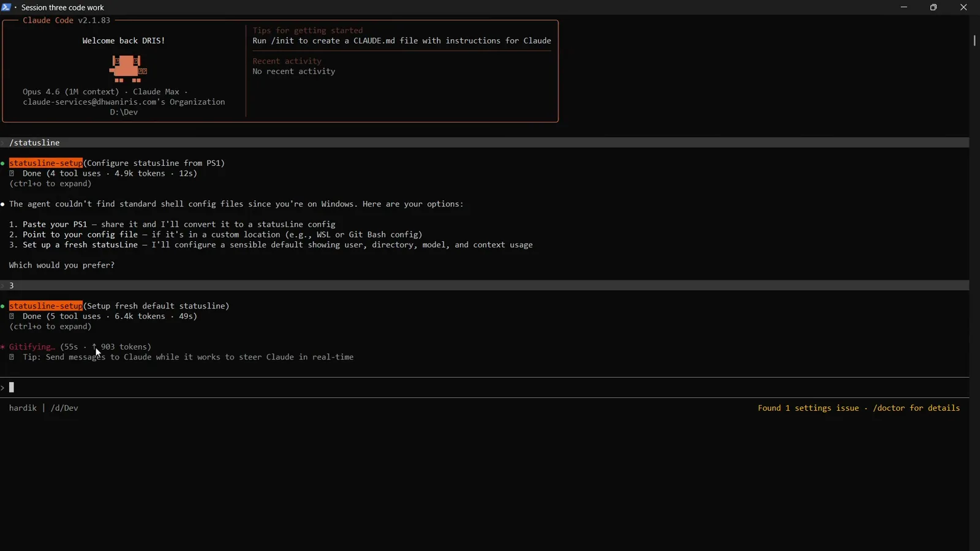Click 'Tips for getting started' heading
The width and height of the screenshot is (980, 551).
pos(307,31)
